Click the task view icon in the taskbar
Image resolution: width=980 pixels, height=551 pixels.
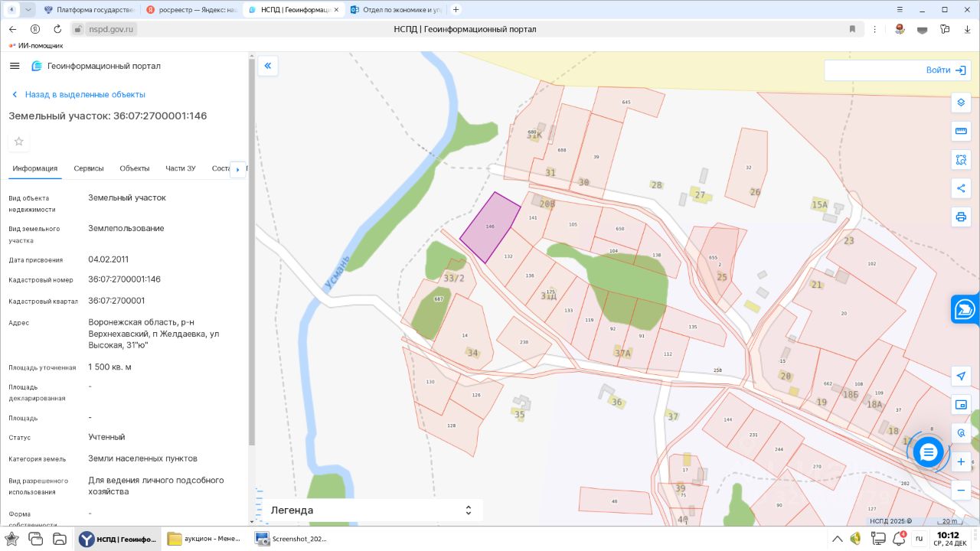(35, 539)
